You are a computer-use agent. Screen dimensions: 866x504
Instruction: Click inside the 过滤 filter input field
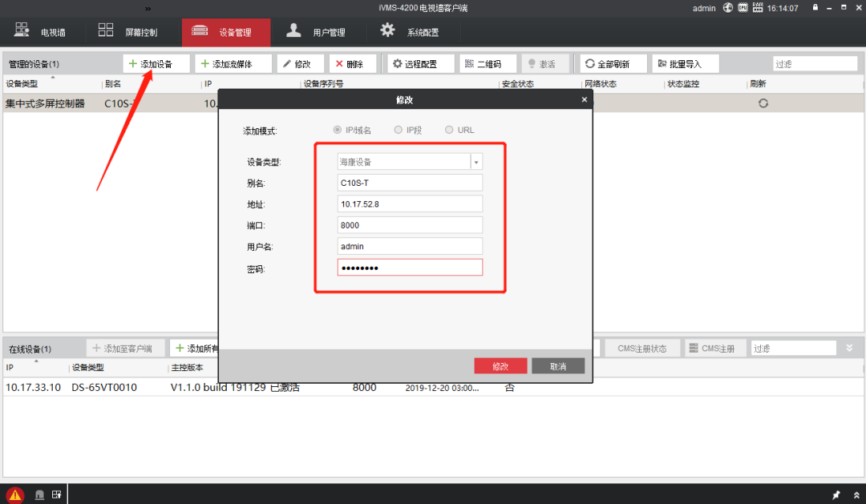click(x=815, y=62)
